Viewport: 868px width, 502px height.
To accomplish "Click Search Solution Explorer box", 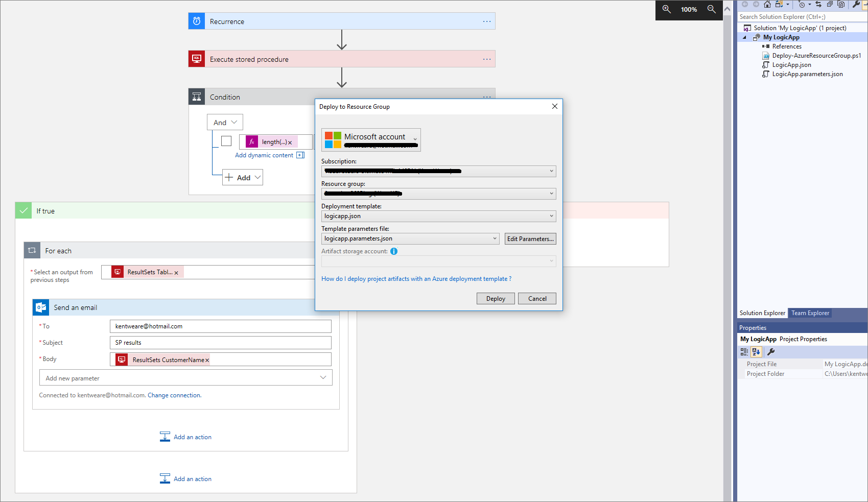I will (802, 17).
